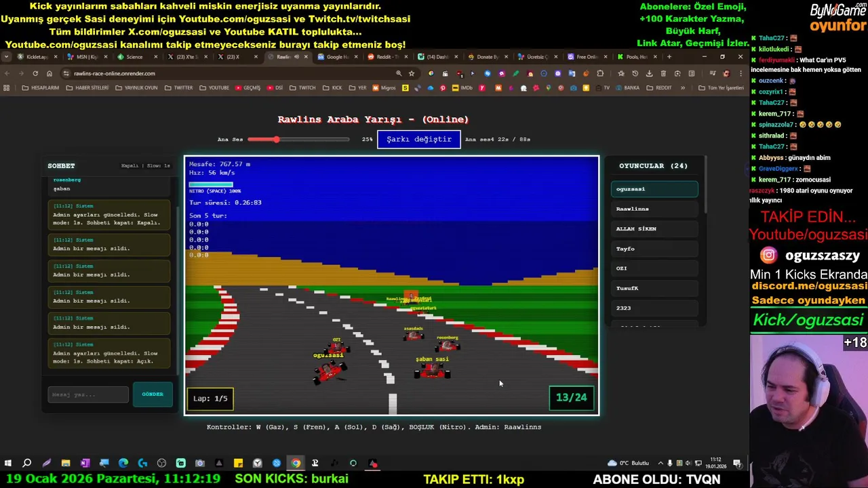868x488 pixels.
Task: Select player Raawlinns in the list
Action: pos(654,209)
